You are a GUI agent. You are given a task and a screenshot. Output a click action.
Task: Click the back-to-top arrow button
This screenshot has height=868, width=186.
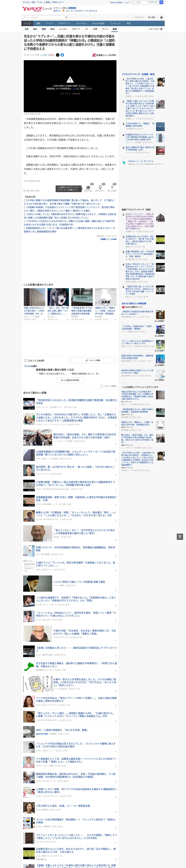tap(180, 536)
